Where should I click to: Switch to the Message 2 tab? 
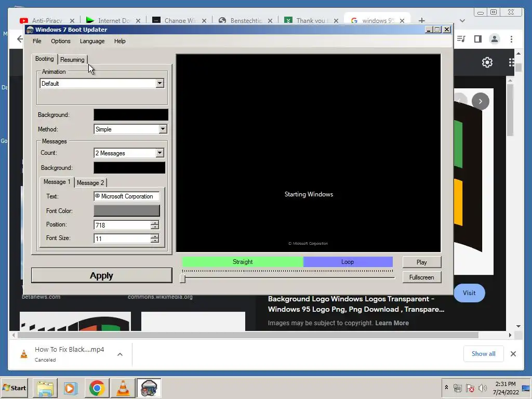(x=90, y=183)
